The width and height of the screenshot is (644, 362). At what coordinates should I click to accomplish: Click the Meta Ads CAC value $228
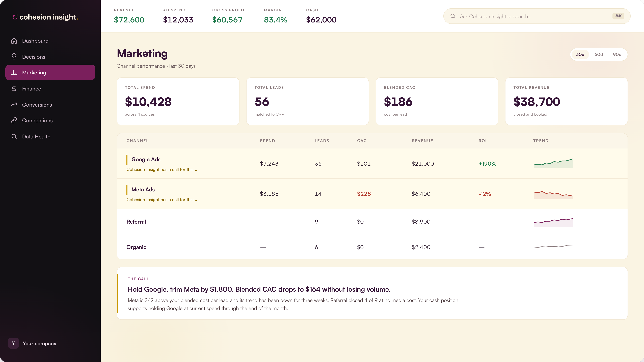pos(364,194)
